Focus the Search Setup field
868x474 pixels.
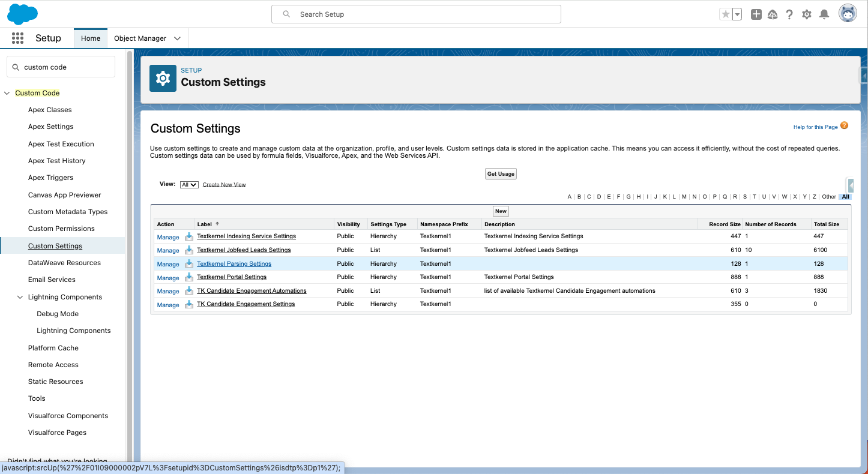point(416,14)
